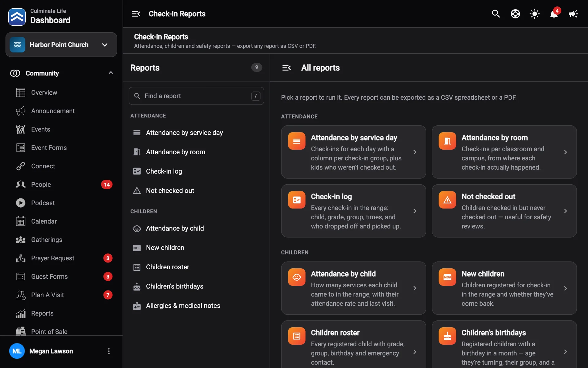
Task: Click the Podcast play icon
Action: click(21, 203)
